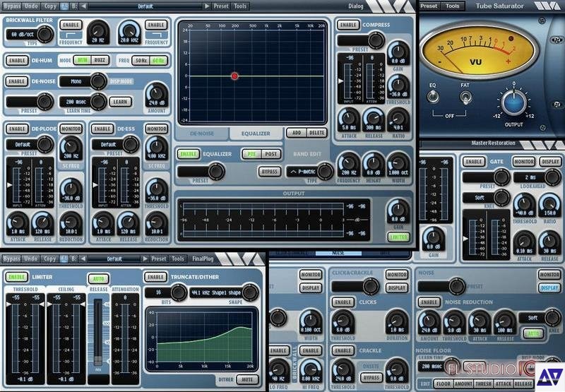Click the FLOOR edit button in Noise Floor

pyautogui.click(x=443, y=384)
